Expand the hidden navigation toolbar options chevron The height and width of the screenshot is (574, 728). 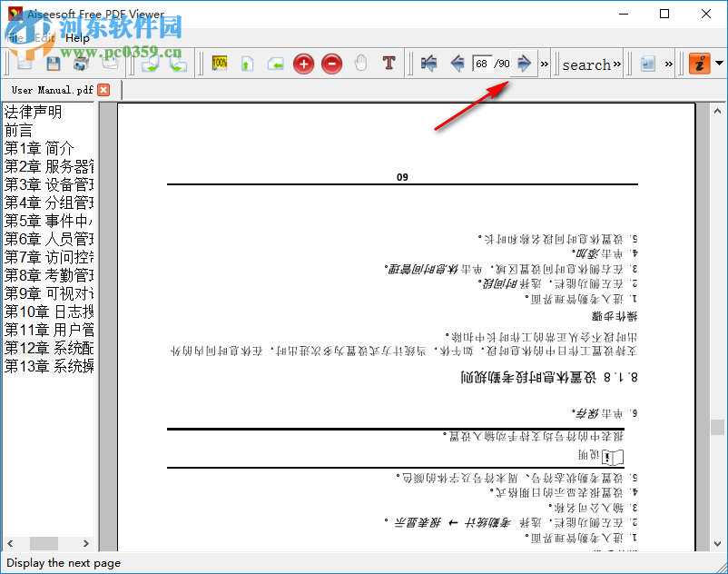[x=543, y=64]
